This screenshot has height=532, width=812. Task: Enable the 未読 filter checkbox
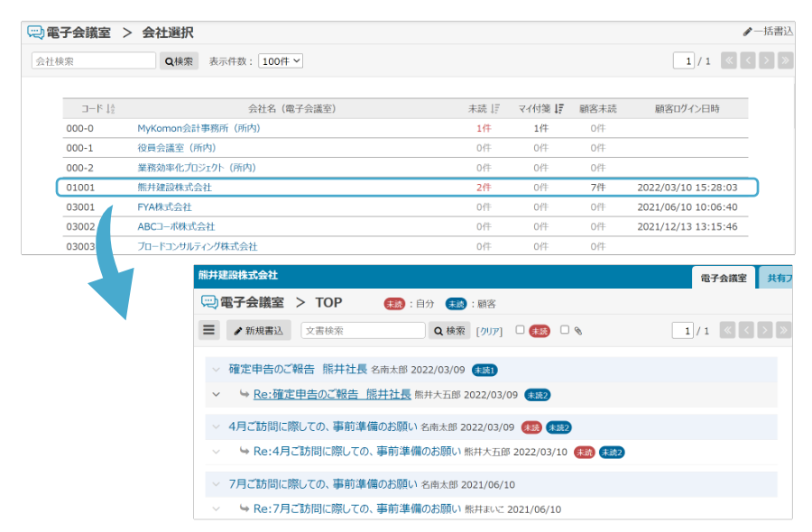(x=520, y=330)
